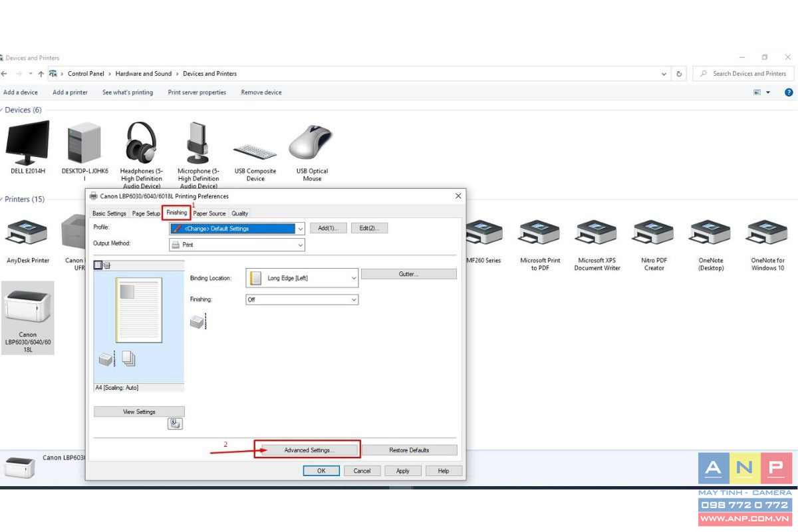Switch to the Quality tab
Viewport: 798px width, 532px height.
(x=239, y=213)
